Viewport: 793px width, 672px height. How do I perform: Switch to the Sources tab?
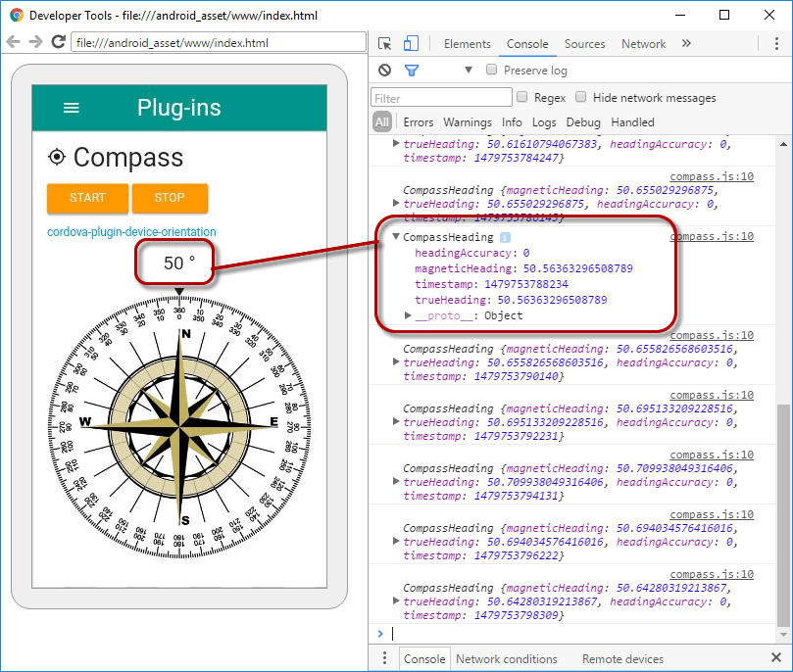(584, 44)
